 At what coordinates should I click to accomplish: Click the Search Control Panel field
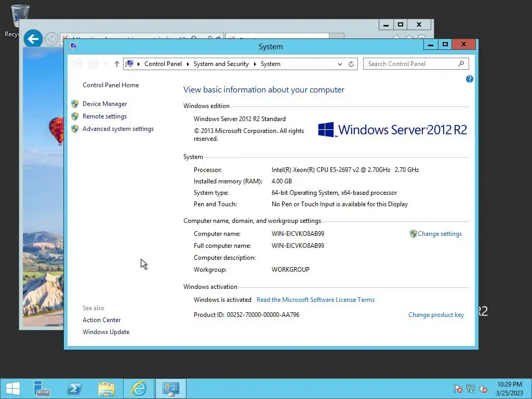416,64
